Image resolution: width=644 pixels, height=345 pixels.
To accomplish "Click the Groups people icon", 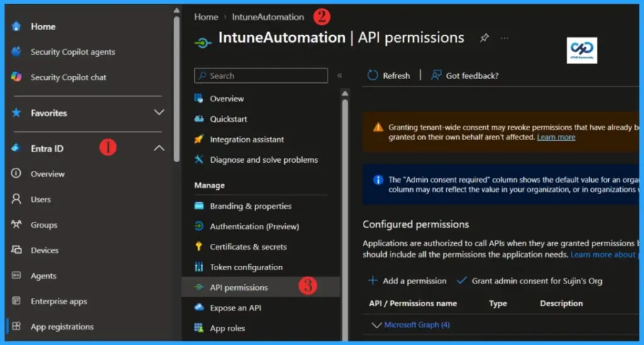I will (x=16, y=224).
